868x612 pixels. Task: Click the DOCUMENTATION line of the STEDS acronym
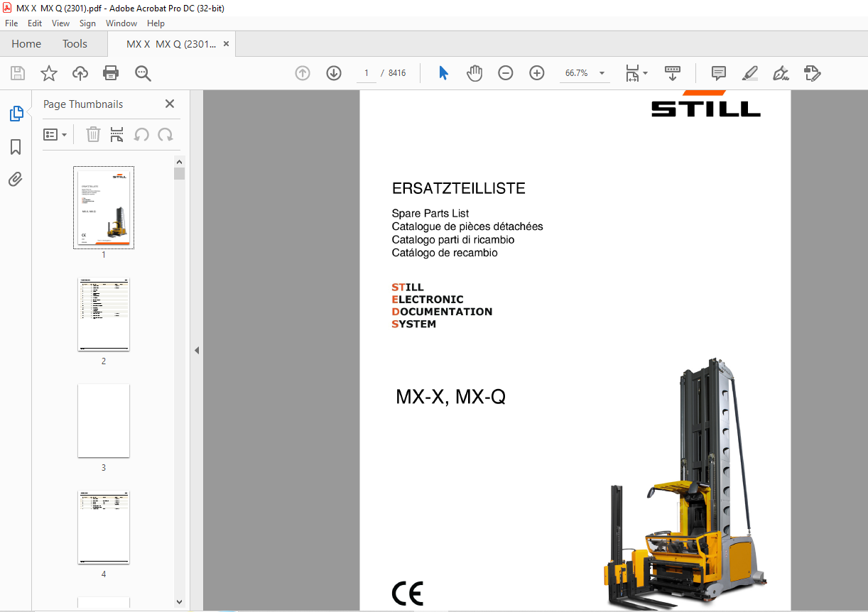pyautogui.click(x=442, y=312)
